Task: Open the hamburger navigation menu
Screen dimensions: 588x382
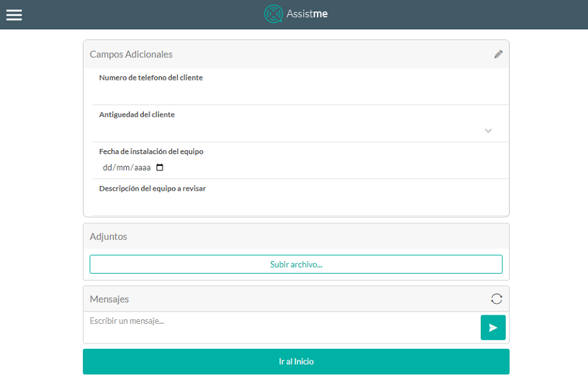Action: click(14, 14)
